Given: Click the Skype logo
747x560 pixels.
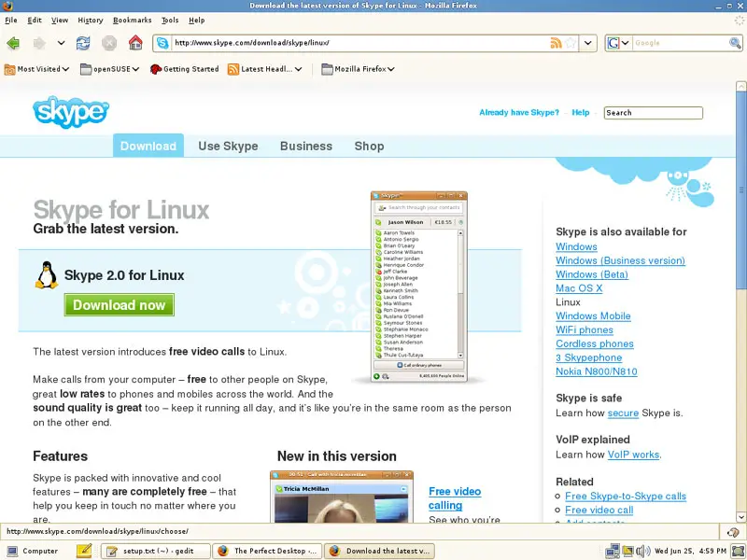Looking at the screenshot, I should [x=71, y=112].
